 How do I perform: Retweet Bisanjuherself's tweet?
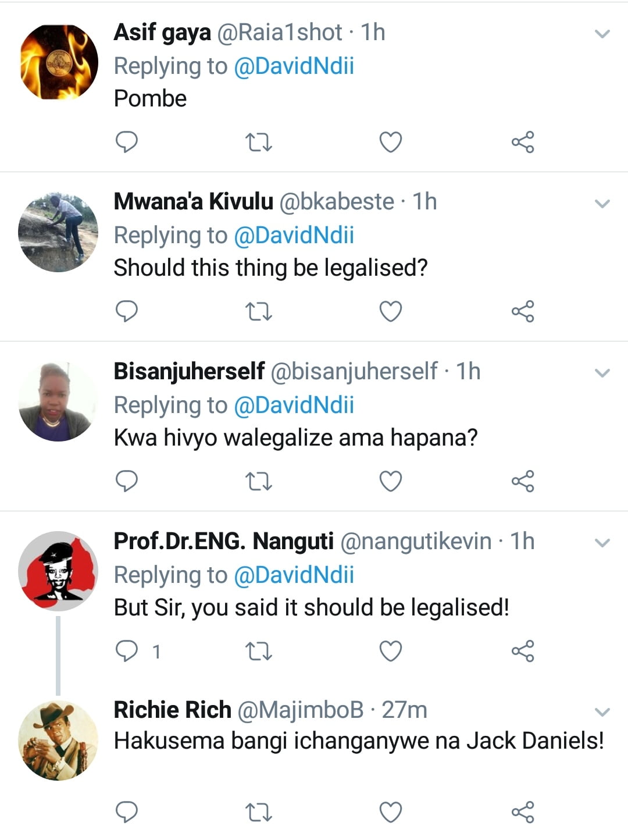tap(258, 482)
